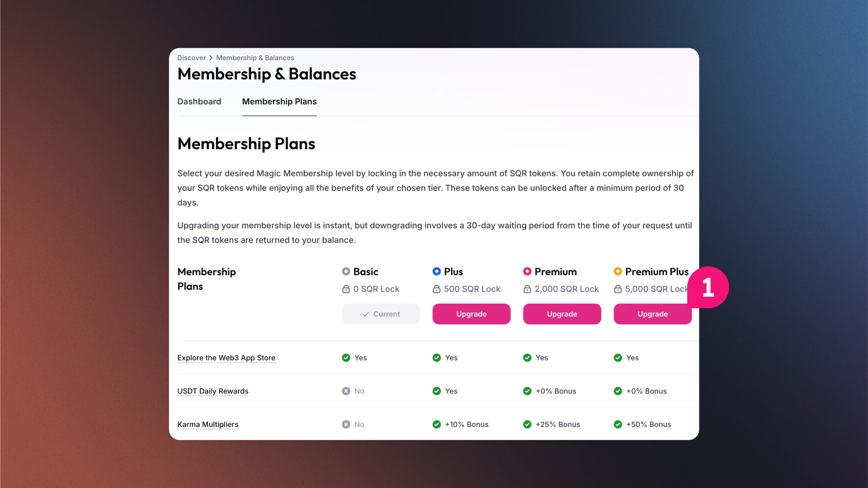Image resolution: width=868 pixels, height=488 pixels.
Task: Click the gray X icon in USDT Daily Rewards row
Action: (346, 391)
